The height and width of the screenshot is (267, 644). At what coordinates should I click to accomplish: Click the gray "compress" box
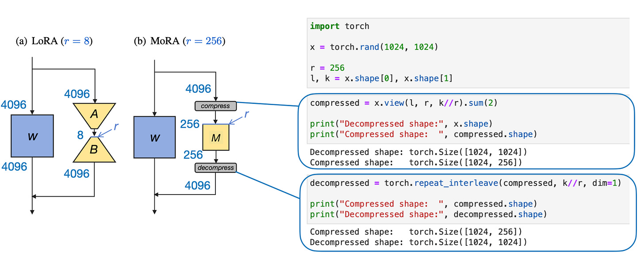click(x=216, y=106)
